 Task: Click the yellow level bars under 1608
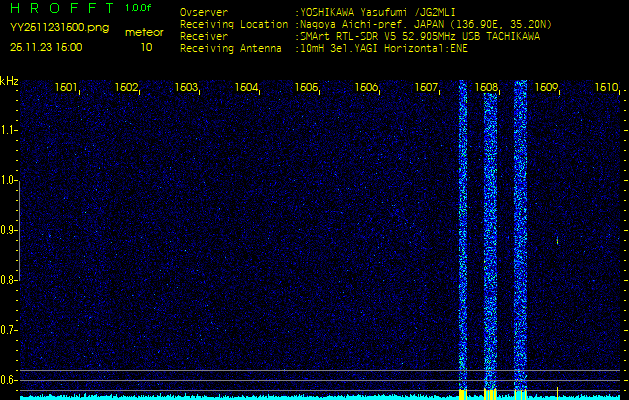pos(490,395)
